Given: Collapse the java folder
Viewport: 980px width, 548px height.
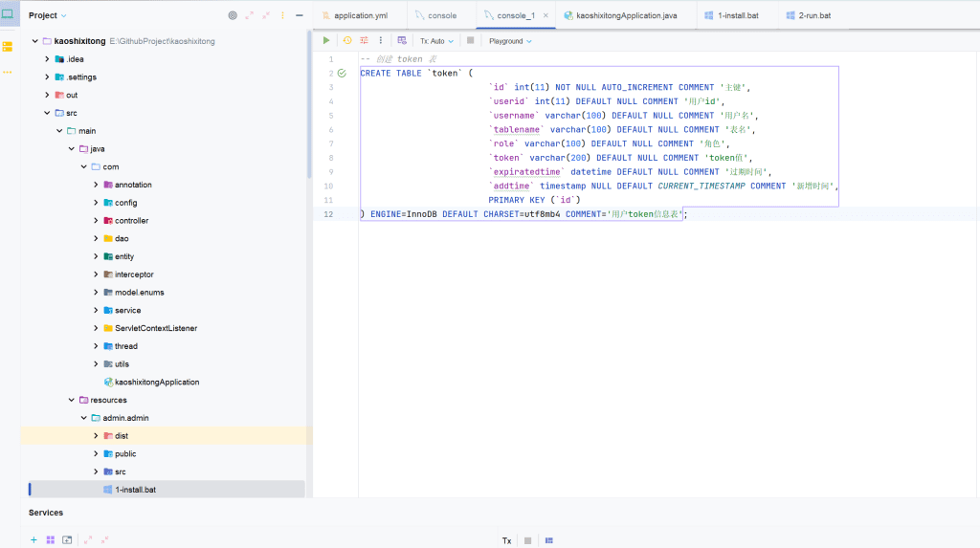Looking at the screenshot, I should click(x=71, y=149).
